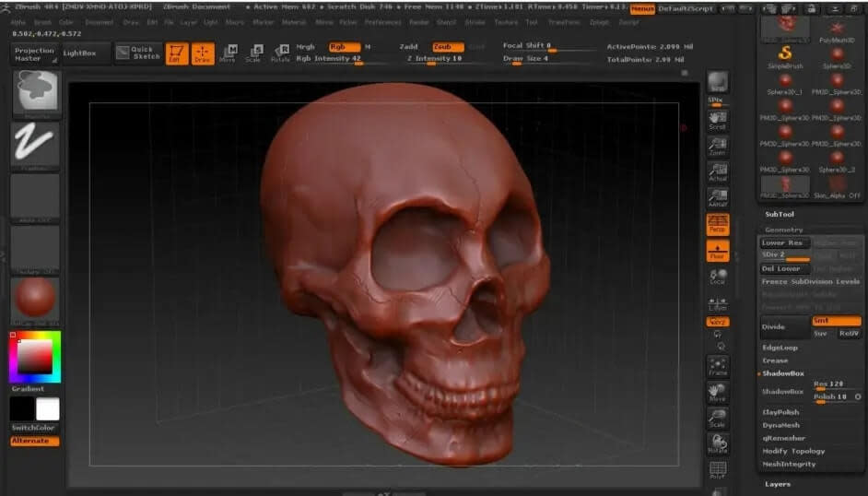This screenshot has width=868, height=496.
Task: Expand the SubTool section
Action: (x=780, y=214)
